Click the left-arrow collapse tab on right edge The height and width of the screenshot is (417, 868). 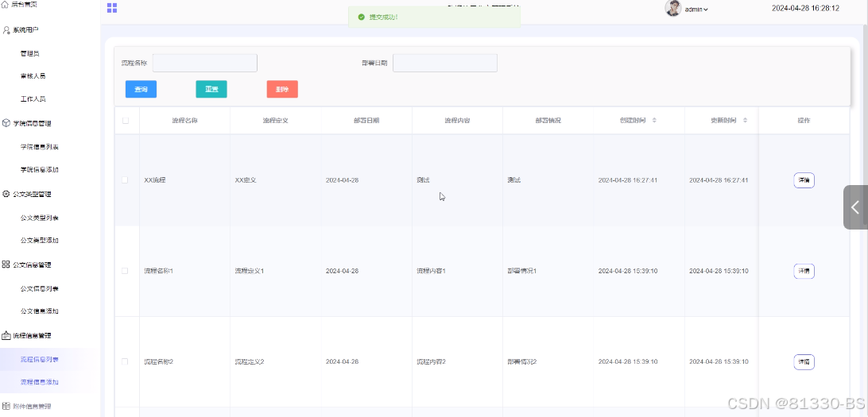(x=856, y=207)
